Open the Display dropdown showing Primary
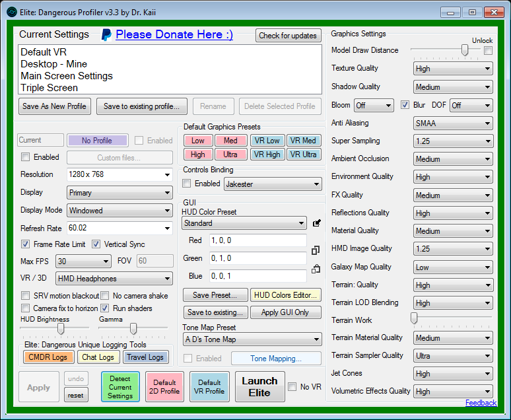This screenshot has height=420, width=511. pyautogui.click(x=119, y=193)
